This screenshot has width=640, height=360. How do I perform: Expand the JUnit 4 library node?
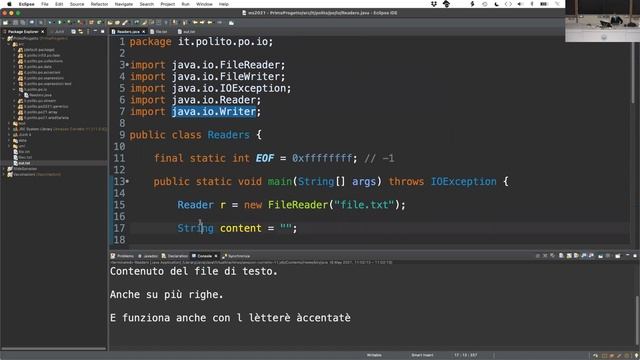[9, 135]
